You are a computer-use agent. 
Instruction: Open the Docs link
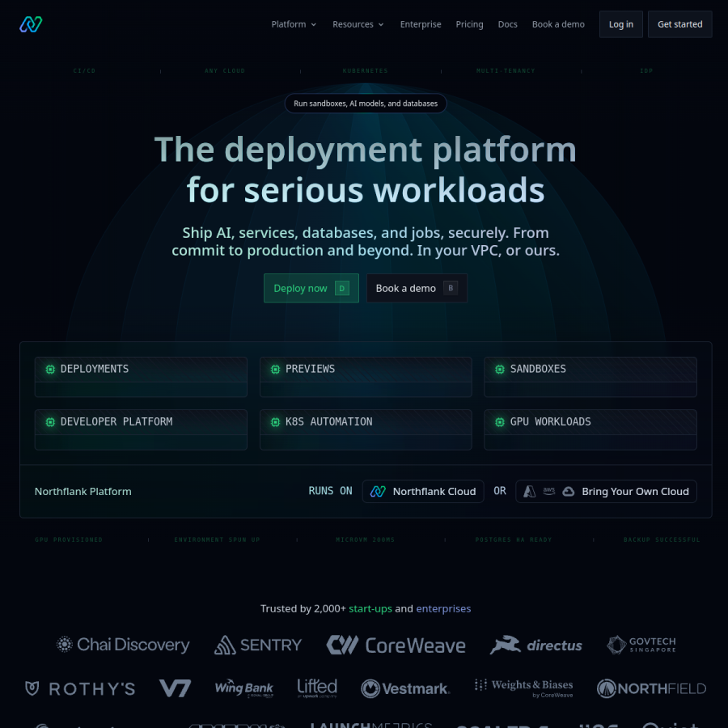507,24
